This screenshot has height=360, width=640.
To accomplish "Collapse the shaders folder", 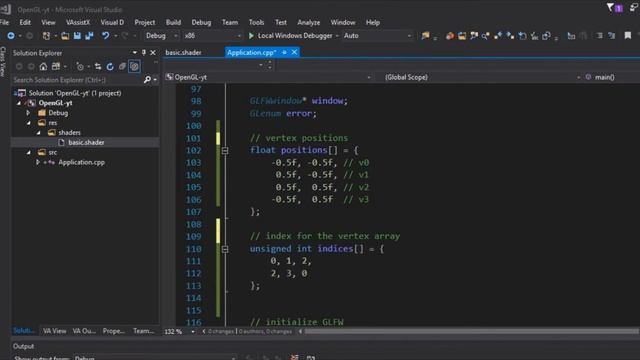I will (38, 133).
